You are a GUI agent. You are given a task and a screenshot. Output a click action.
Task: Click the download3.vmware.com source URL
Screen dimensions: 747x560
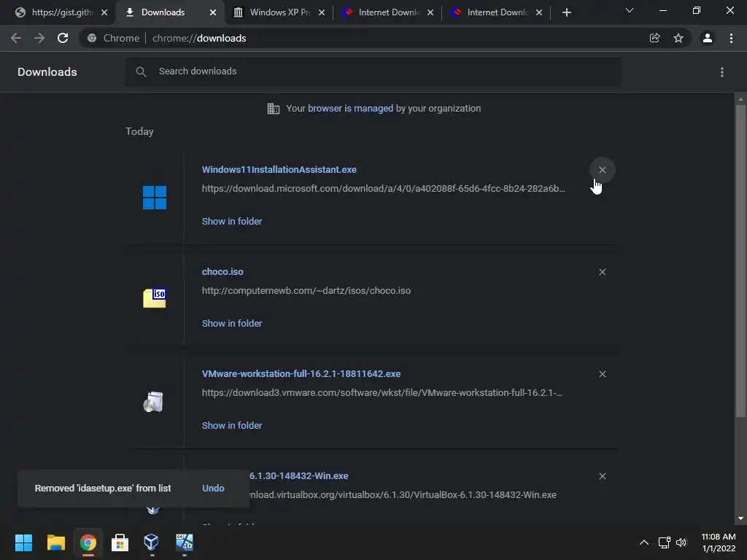382,393
